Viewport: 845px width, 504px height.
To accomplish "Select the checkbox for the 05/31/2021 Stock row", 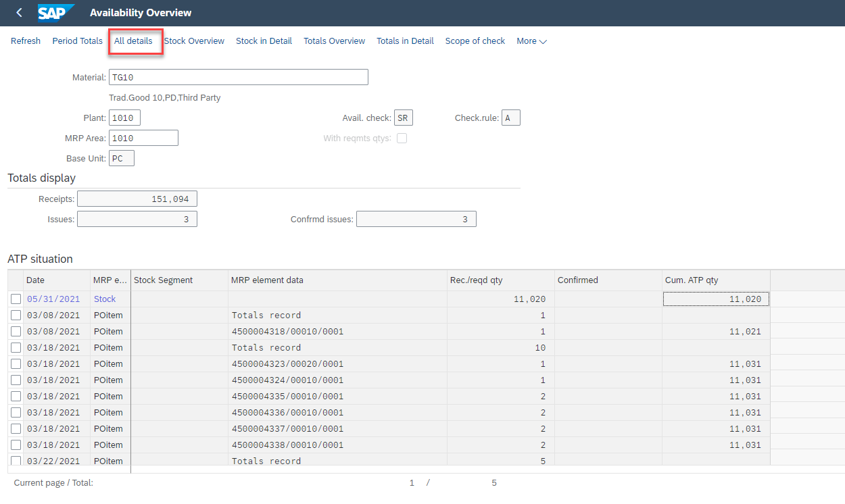I will [16, 299].
